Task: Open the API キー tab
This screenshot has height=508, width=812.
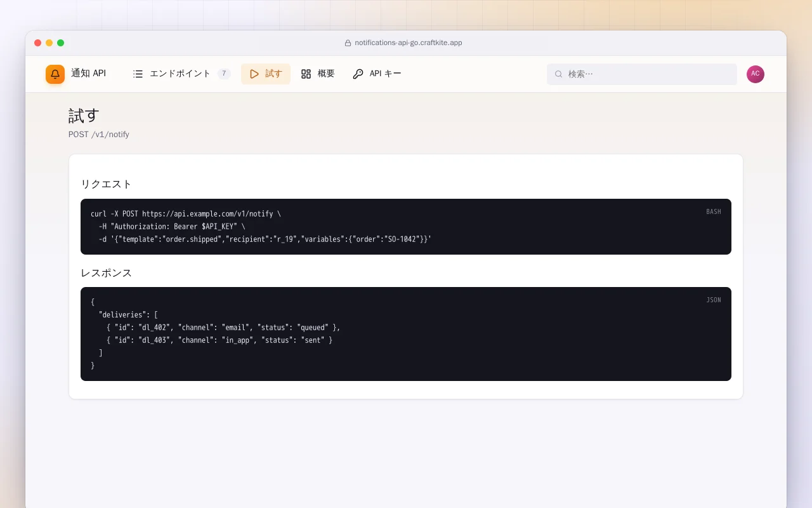Action: point(377,74)
